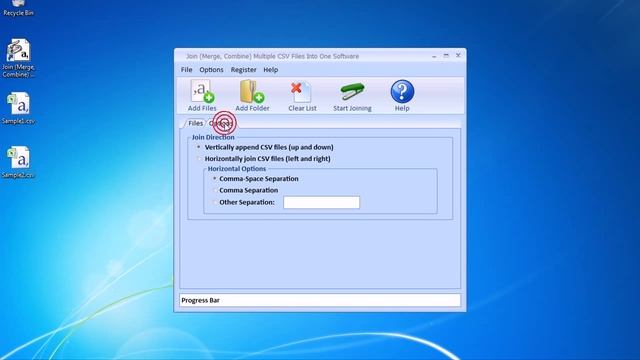Select the Join (Merge, Combine) desktop shortcut
The image size is (640, 360).
18,58
